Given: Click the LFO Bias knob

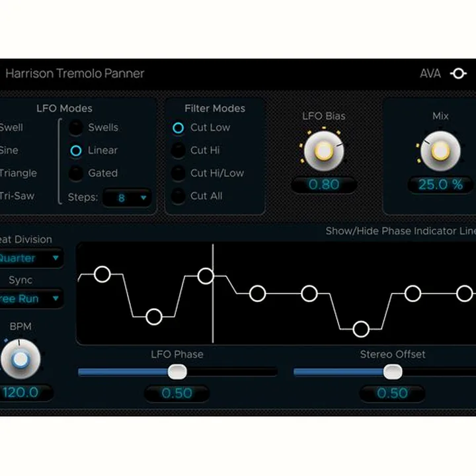Looking at the screenshot, I should click(x=323, y=151).
